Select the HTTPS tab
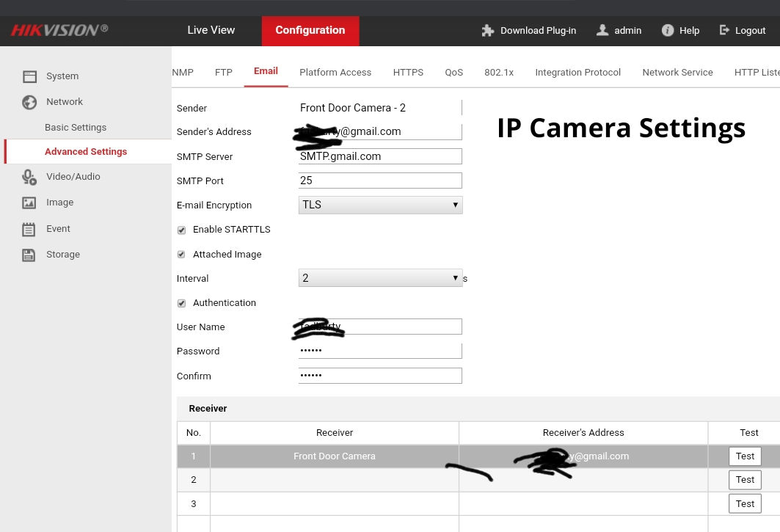 click(x=408, y=72)
